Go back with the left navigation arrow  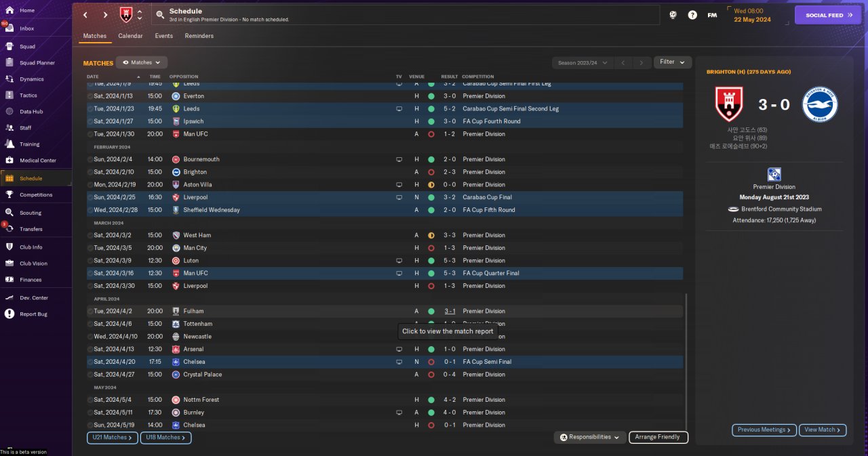(x=85, y=14)
